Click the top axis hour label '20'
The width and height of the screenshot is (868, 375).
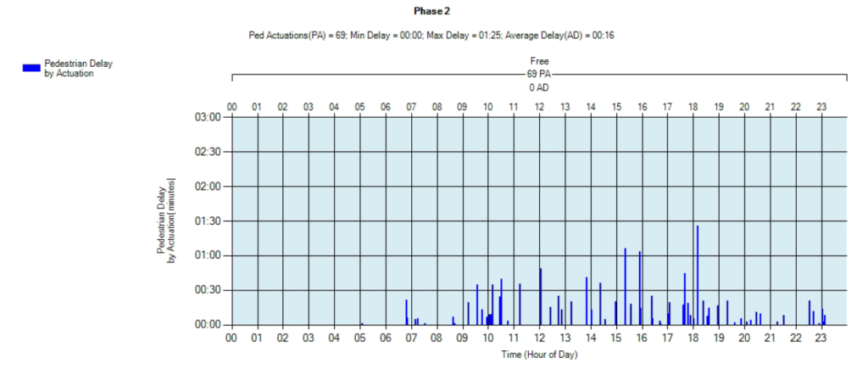coord(744,106)
